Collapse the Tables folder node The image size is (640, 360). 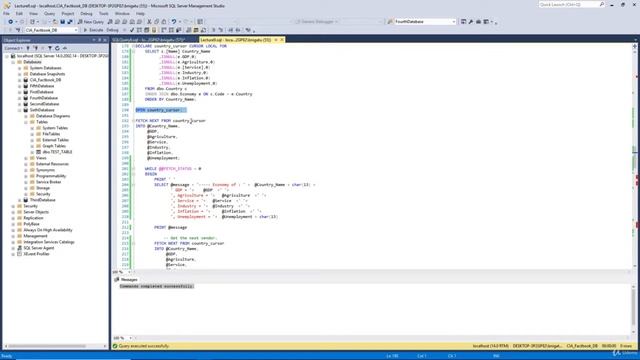[x=26, y=122]
